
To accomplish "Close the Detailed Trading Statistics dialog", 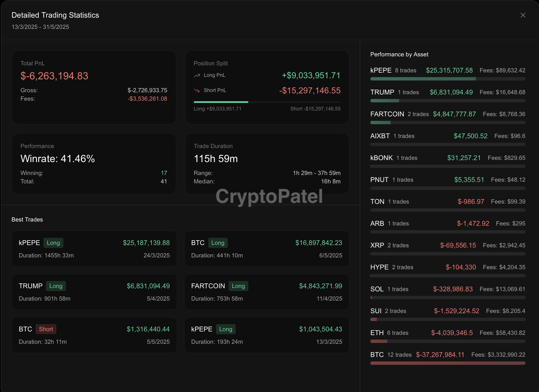I will click(523, 15).
